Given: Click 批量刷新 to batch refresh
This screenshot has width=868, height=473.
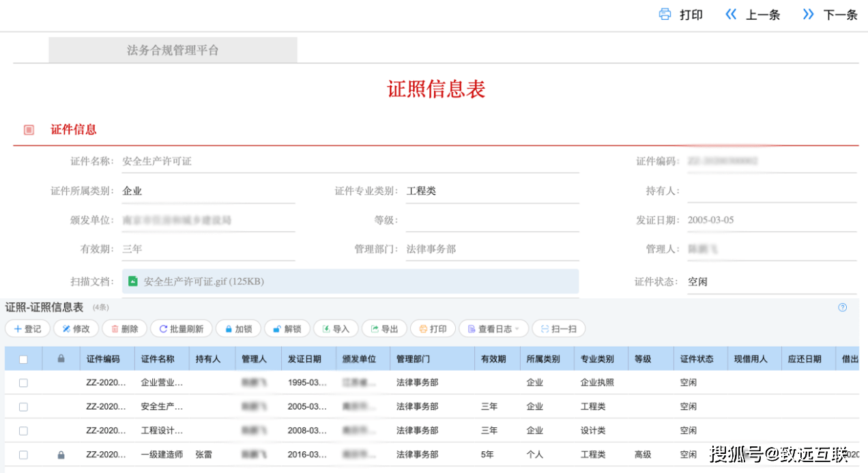Looking at the screenshot, I should (x=182, y=329).
